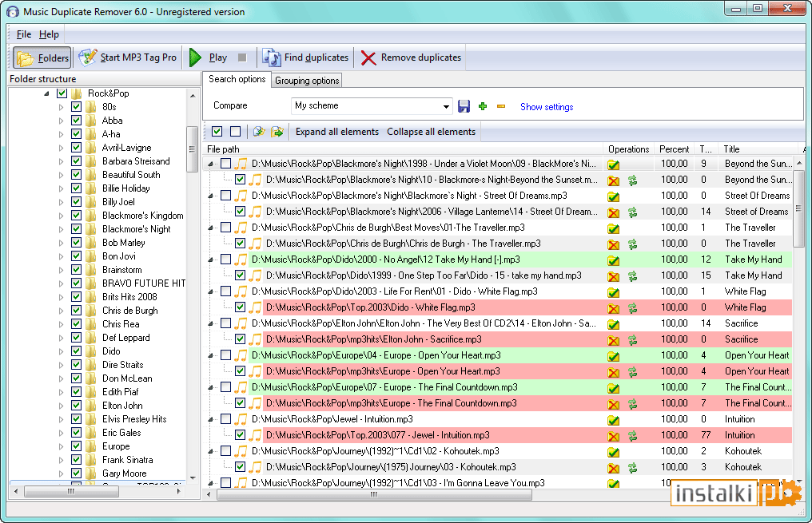Check the Journey Cd1 02 Kohoutek.mp3 checkbox
The width and height of the screenshot is (812, 523).
pyautogui.click(x=226, y=450)
